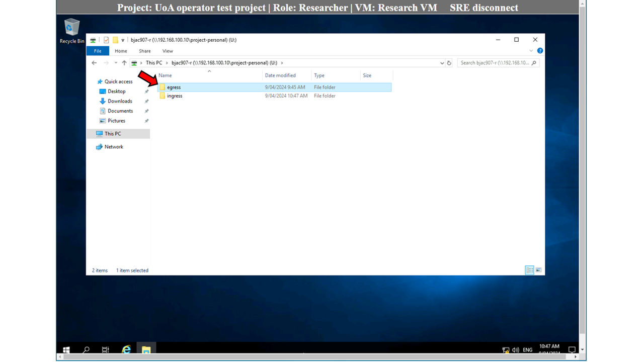Click the network status tray icon
This screenshot has width=644, height=362.
506,350
